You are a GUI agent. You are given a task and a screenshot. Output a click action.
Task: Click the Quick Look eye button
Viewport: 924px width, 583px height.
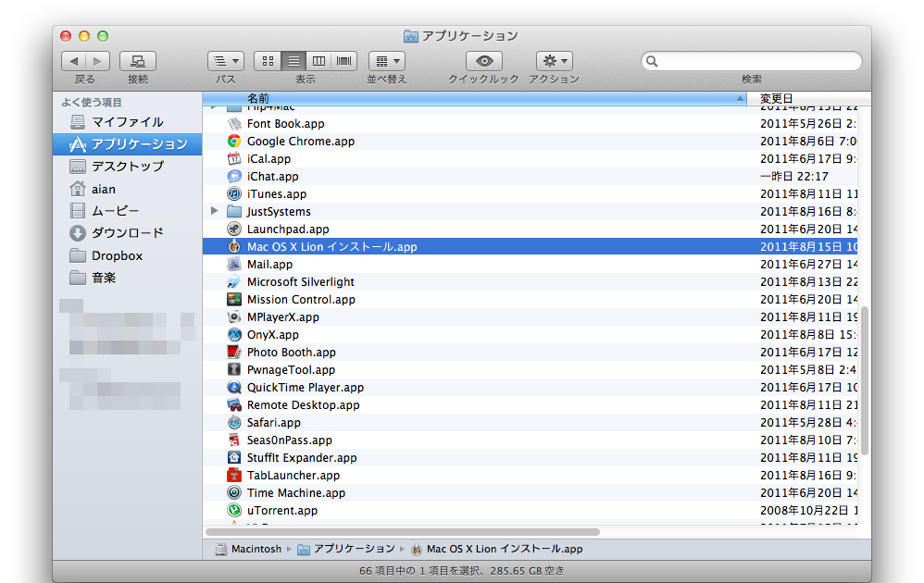[484, 61]
